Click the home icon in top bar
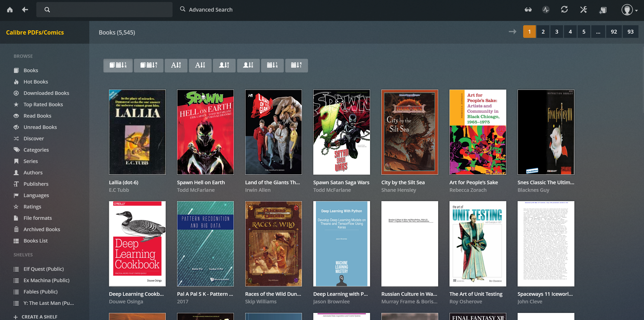644x320 pixels. tap(10, 10)
